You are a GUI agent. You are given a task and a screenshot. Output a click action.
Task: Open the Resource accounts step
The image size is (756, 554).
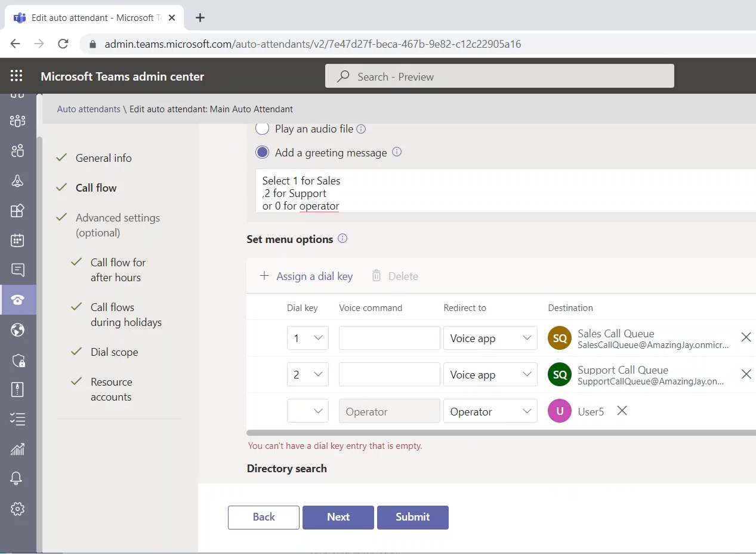[x=111, y=389]
